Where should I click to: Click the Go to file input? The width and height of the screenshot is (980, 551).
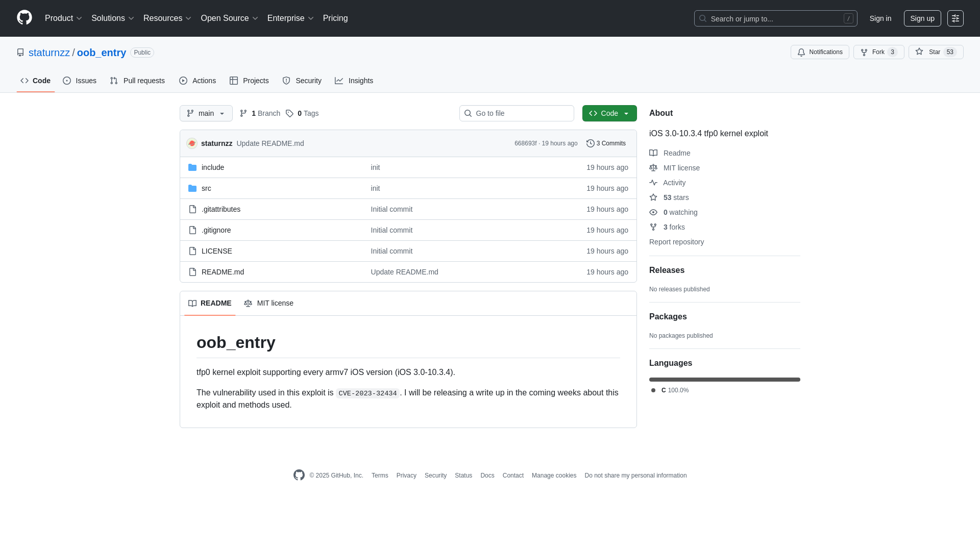[517, 113]
